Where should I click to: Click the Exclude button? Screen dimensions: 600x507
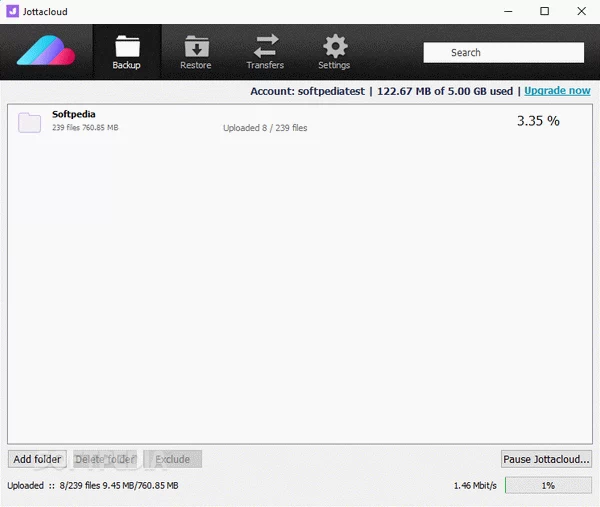pos(173,459)
